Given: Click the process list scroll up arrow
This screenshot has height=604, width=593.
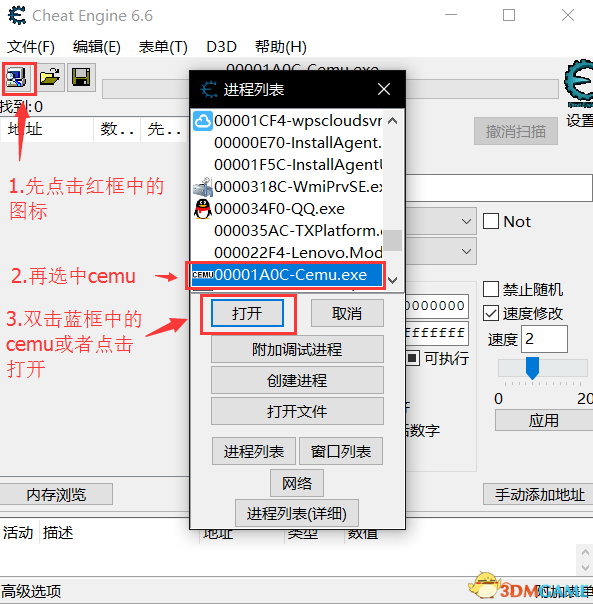Looking at the screenshot, I should tap(393, 121).
